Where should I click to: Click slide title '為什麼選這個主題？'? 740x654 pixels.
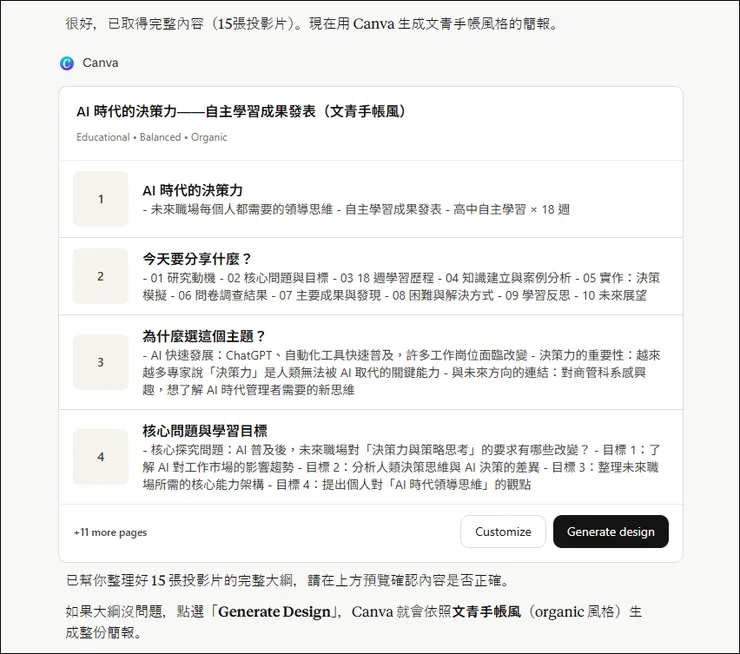(204, 336)
